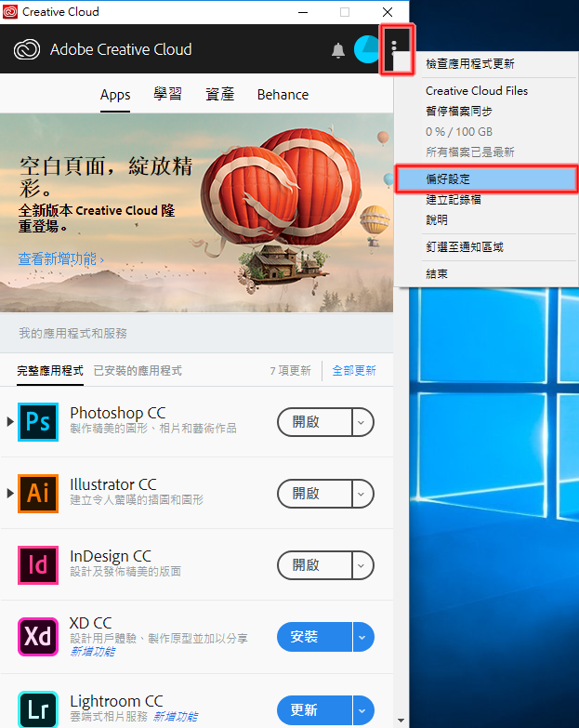The height and width of the screenshot is (728, 579).
Task: Click 開啟 button for InDesign CC
Action: (314, 565)
